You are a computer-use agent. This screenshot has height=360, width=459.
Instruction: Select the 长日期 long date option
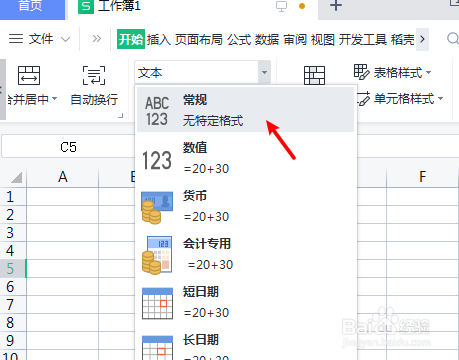[245, 344]
